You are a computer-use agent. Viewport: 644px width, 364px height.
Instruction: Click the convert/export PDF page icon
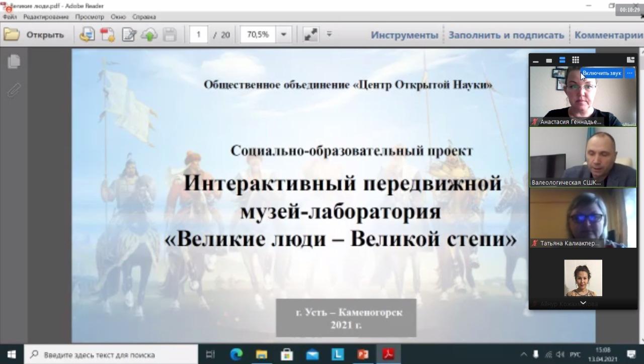tap(87, 35)
